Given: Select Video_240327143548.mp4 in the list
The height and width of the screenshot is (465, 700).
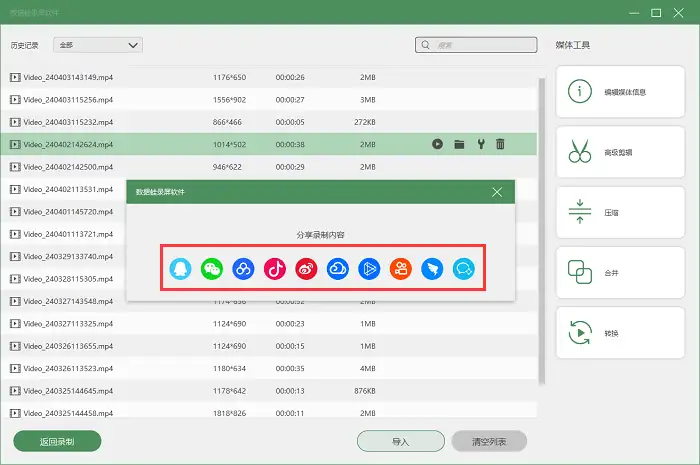Looking at the screenshot, I should [x=63, y=301].
